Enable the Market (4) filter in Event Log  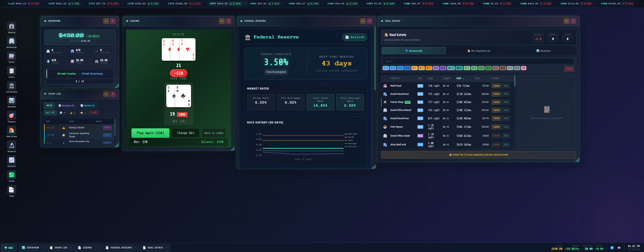click(87, 105)
